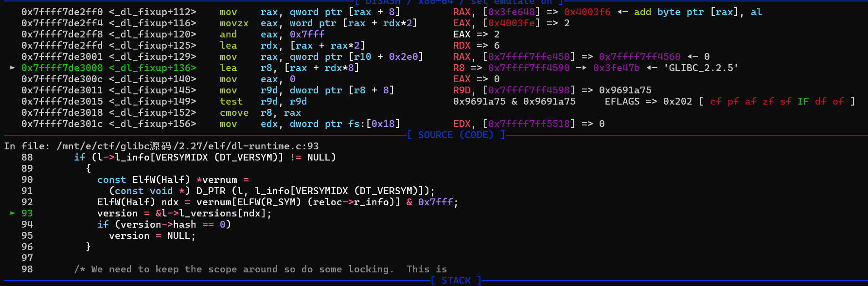Image resolution: width=868 pixels, height=286 pixels.
Task: Click the SOURCE (CODE) section header
Action: 456,135
